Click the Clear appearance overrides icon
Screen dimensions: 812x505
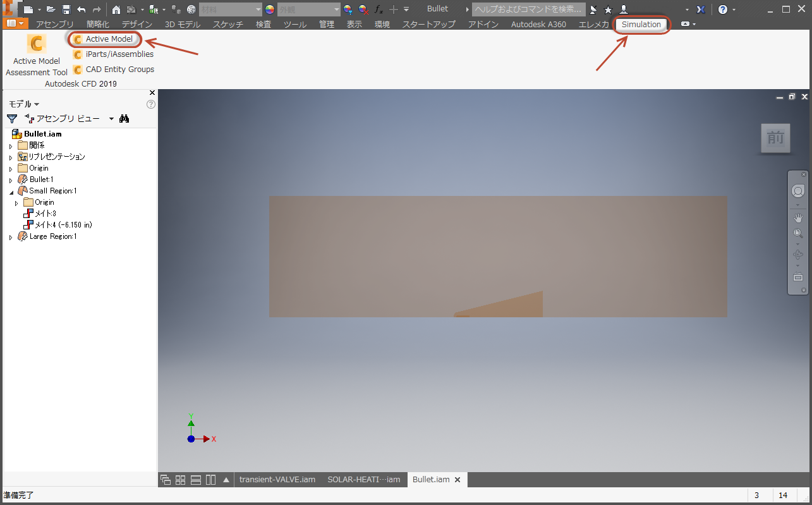coord(363,9)
